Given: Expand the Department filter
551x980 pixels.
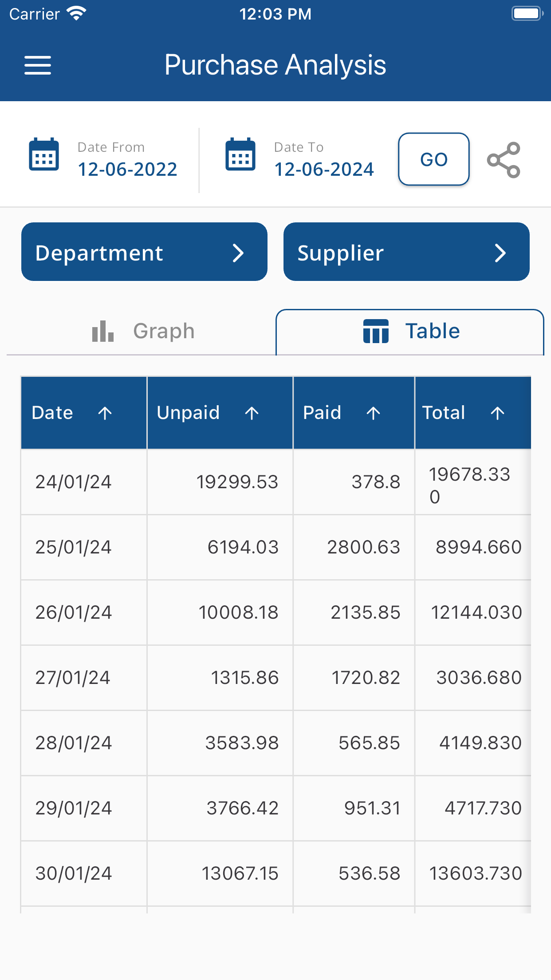Looking at the screenshot, I should (x=144, y=252).
